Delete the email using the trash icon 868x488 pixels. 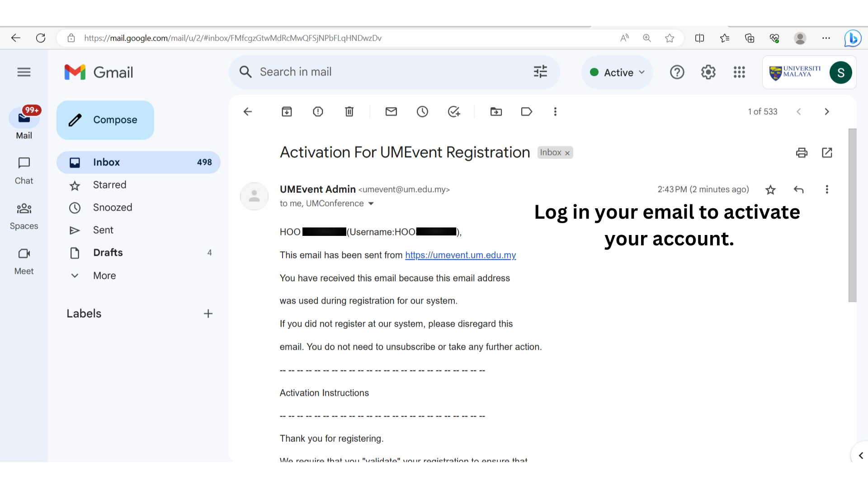349,112
